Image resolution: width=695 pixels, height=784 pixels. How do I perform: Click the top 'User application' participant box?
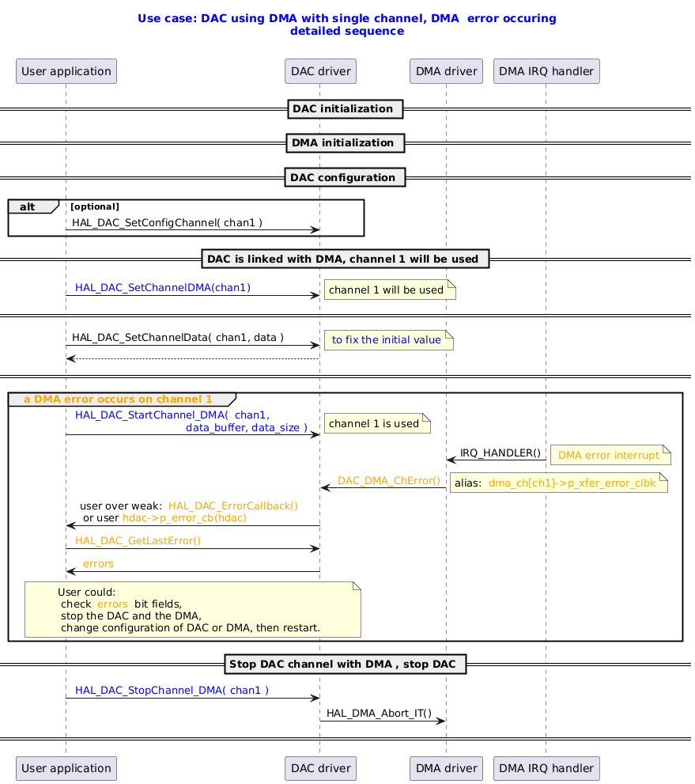(x=66, y=70)
